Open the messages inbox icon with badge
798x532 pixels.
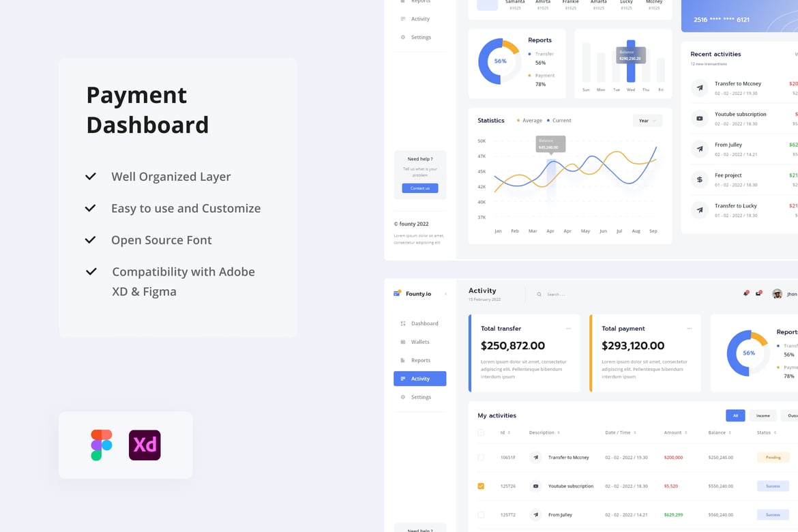pos(759,294)
